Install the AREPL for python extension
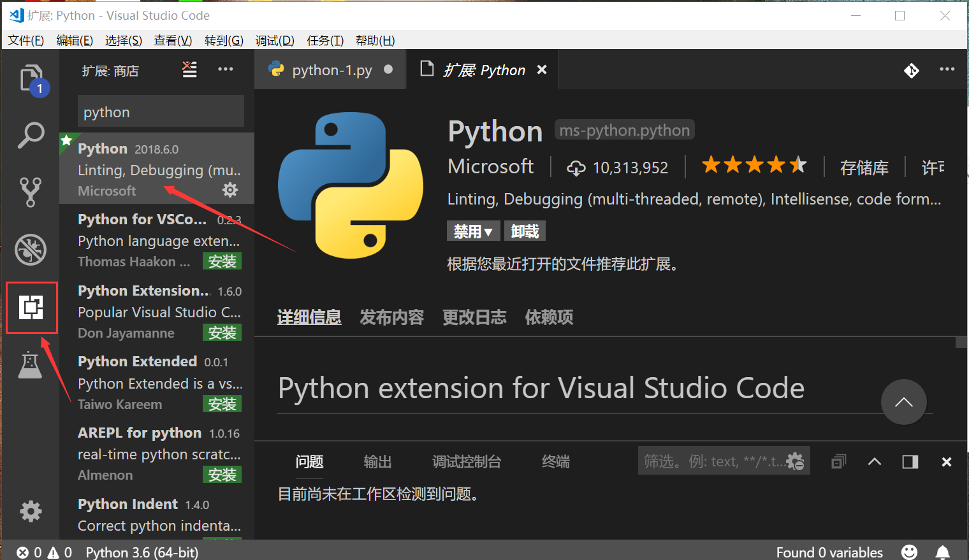The image size is (969, 560). tap(222, 475)
